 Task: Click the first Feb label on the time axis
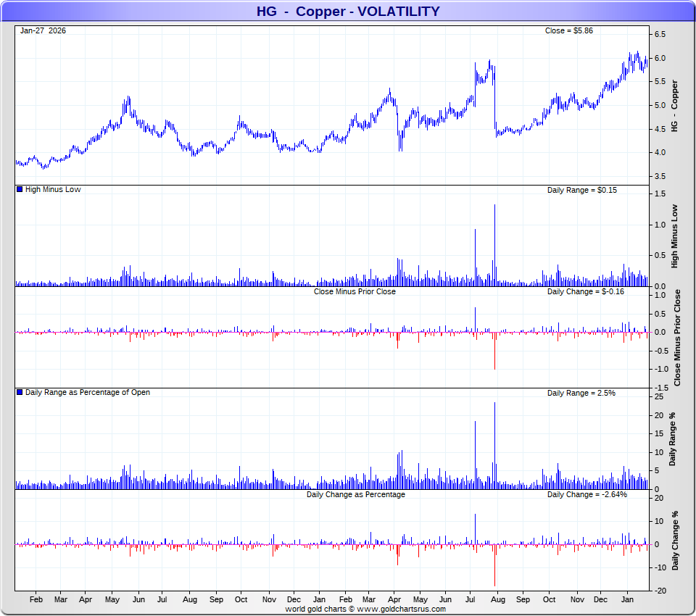(36, 599)
